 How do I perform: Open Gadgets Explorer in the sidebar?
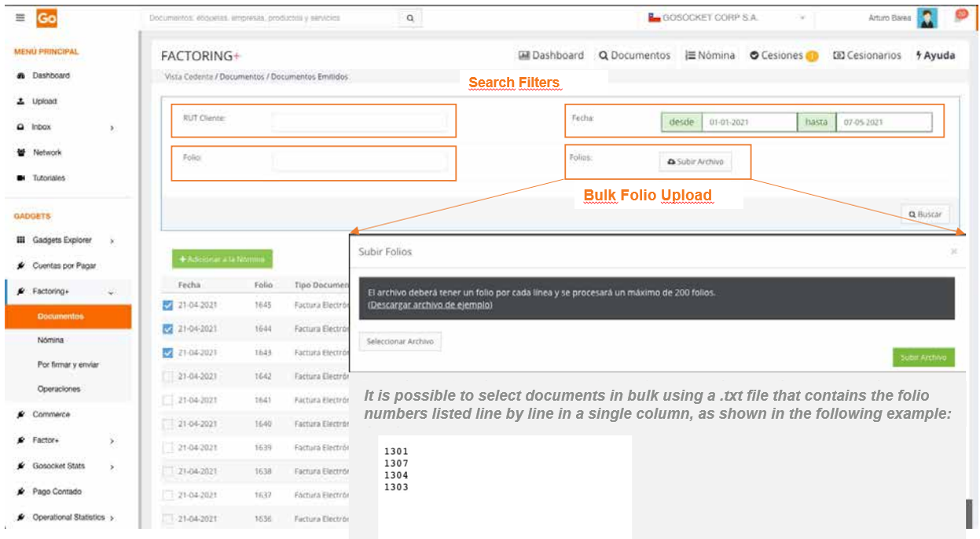[x=61, y=240]
